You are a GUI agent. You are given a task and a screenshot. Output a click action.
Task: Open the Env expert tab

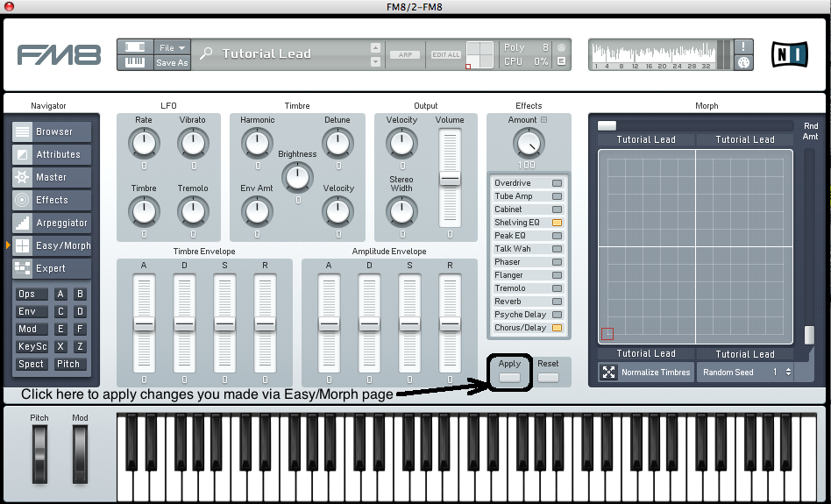[x=32, y=312]
